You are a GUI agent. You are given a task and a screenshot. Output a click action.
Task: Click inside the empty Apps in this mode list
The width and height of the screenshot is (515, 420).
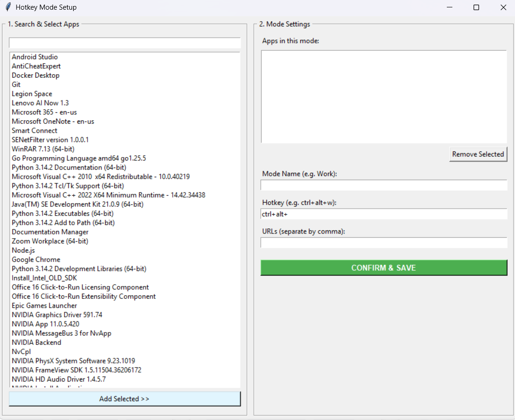pyautogui.click(x=384, y=97)
